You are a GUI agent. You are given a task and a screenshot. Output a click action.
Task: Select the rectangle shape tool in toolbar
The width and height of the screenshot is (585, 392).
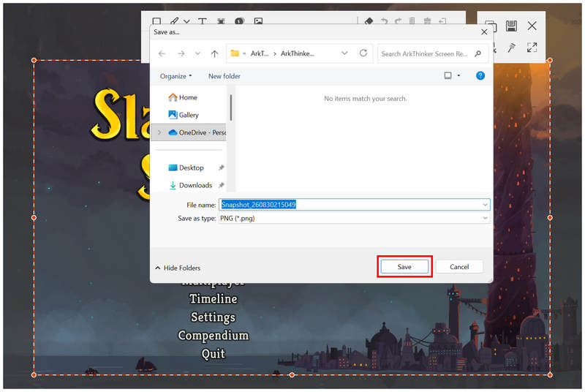click(x=156, y=21)
